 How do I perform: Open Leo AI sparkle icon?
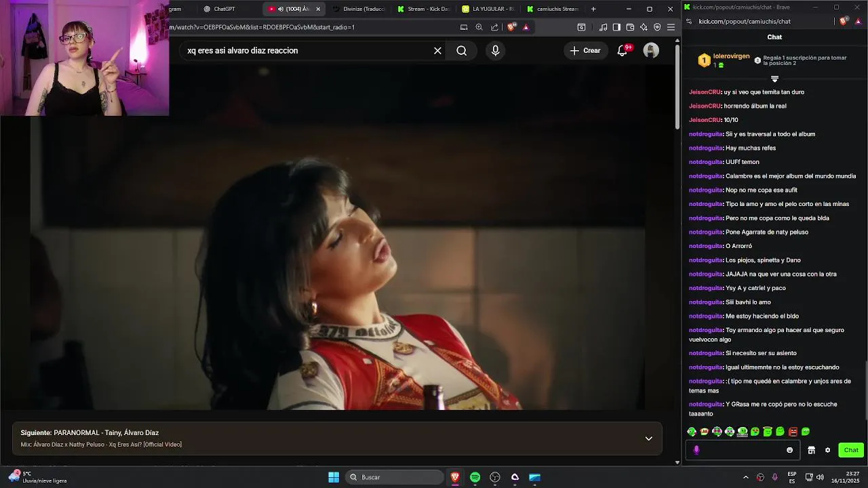click(x=644, y=27)
